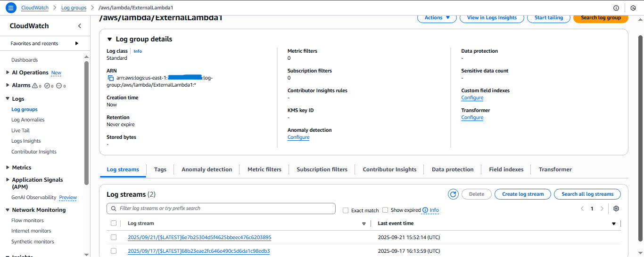This screenshot has width=644, height=257.
Task: Click the Search log group button
Action: [x=601, y=17]
